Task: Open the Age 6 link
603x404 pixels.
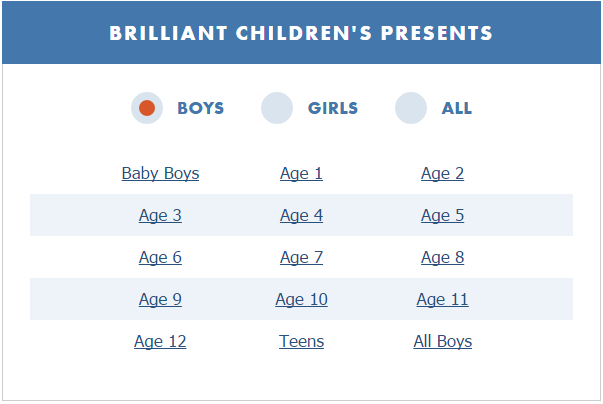Action: point(160,257)
